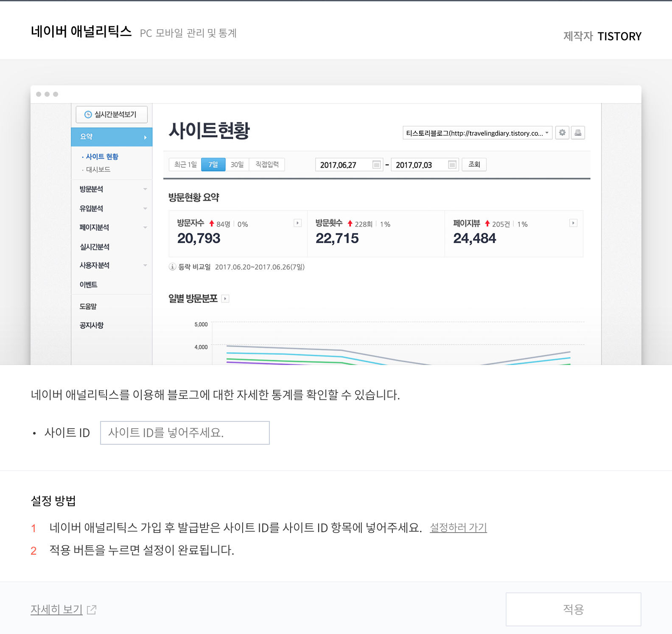The image size is (672, 634).
Task: Click the 방문자수 value 20,793
Action: click(199, 238)
